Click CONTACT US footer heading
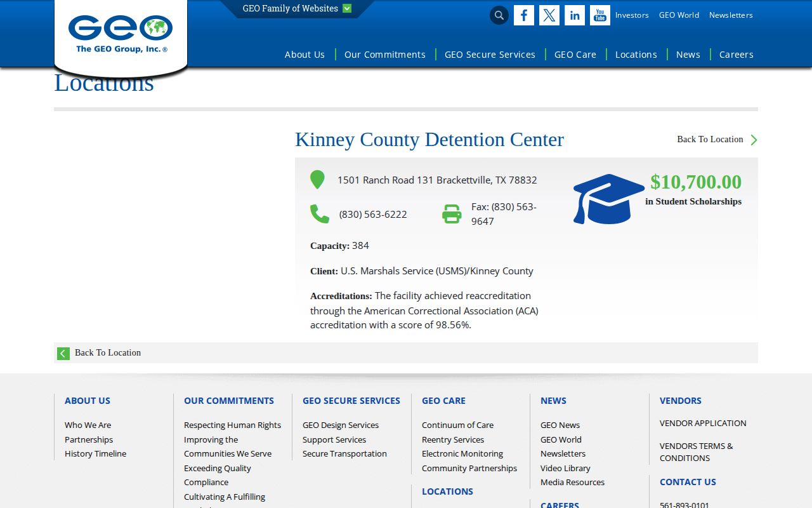 688,482
